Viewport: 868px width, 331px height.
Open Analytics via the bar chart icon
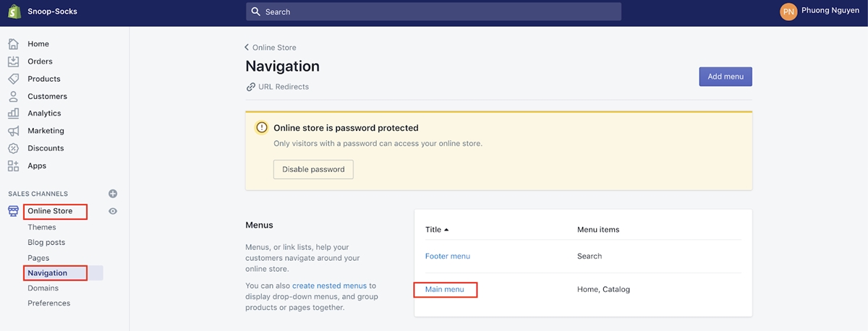pyautogui.click(x=13, y=113)
